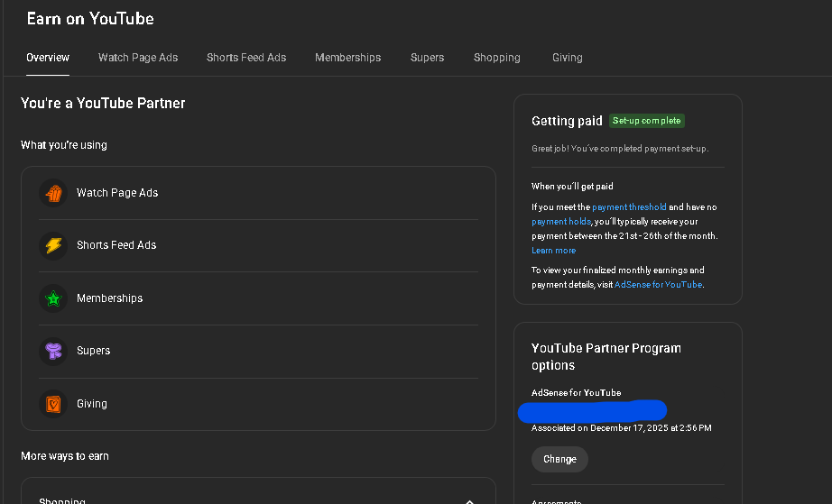Screen dimensions: 832x504
Task: Click the Shorts Feed Ads lightning icon
Action: tap(53, 245)
